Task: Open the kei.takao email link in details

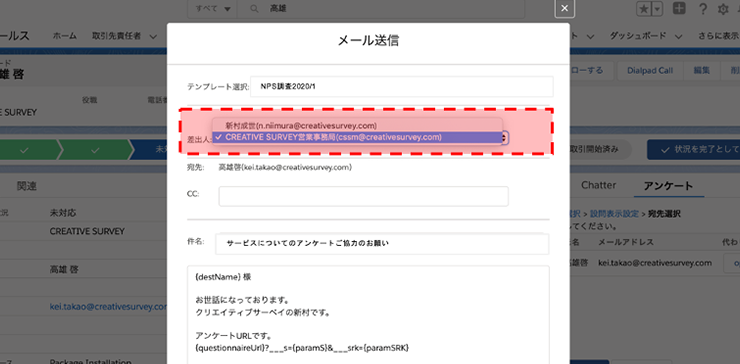Action: (108, 306)
